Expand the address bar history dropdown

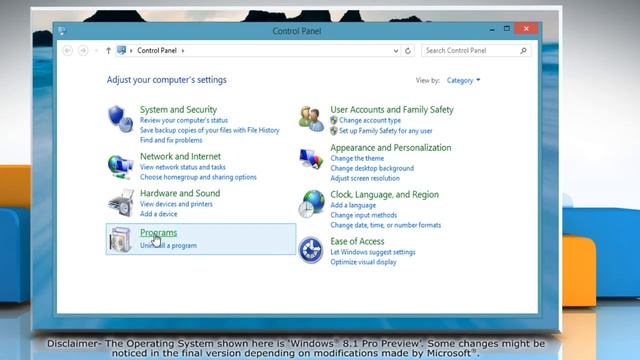point(396,51)
